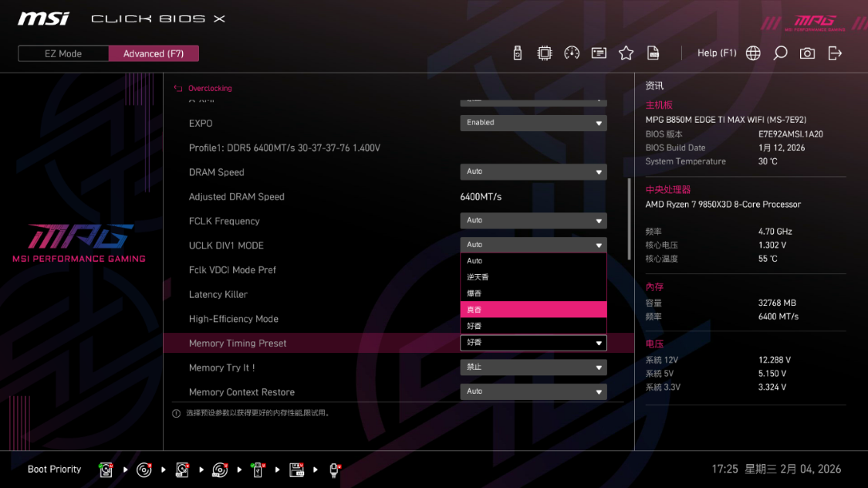Viewport: 868px width, 488px height.
Task: Select the Memory Timing Preset row label
Action: point(238,344)
